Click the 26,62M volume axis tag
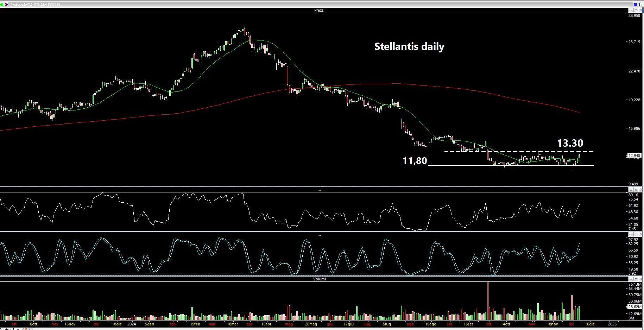644x330 pixels. [x=635, y=307]
